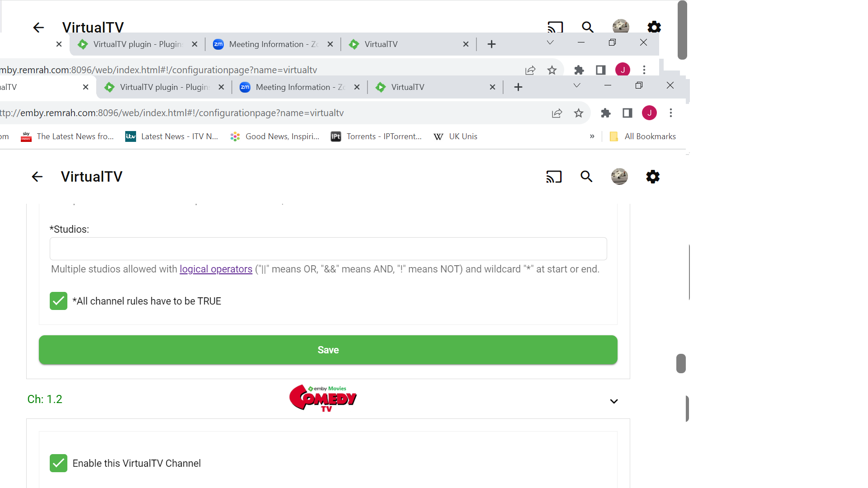Screen dimensions: 868x488
Task: Open the search magnifier icon
Action: tap(586, 177)
